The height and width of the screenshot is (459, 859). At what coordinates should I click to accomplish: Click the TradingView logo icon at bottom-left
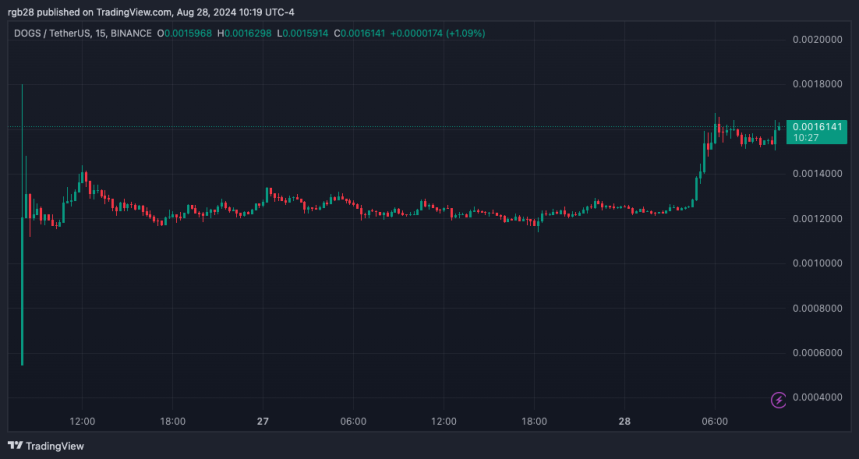click(16, 446)
